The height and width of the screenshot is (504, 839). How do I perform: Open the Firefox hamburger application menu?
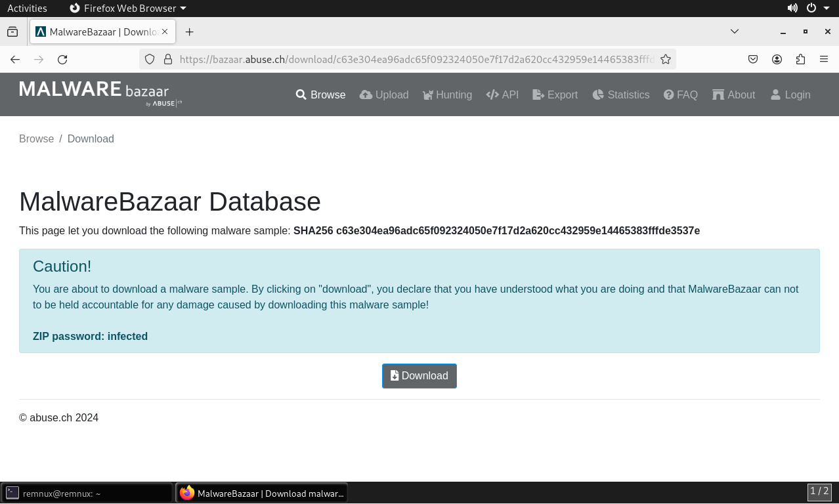point(824,59)
